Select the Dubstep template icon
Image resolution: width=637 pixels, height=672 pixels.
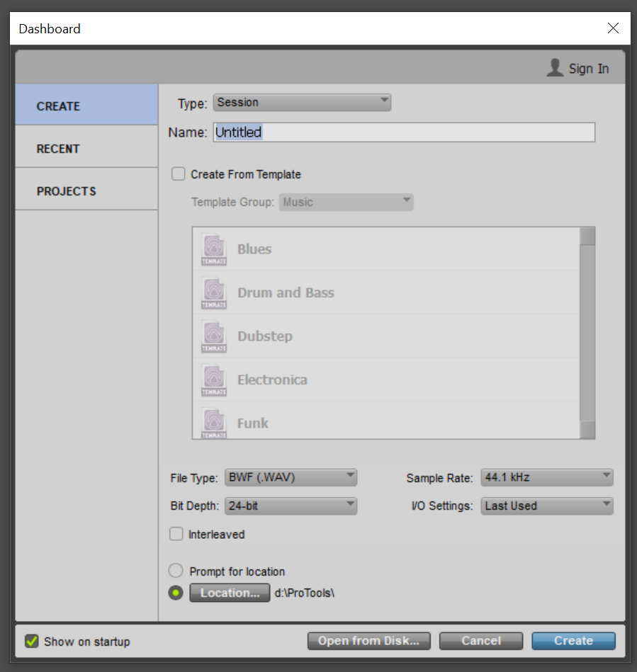point(214,337)
